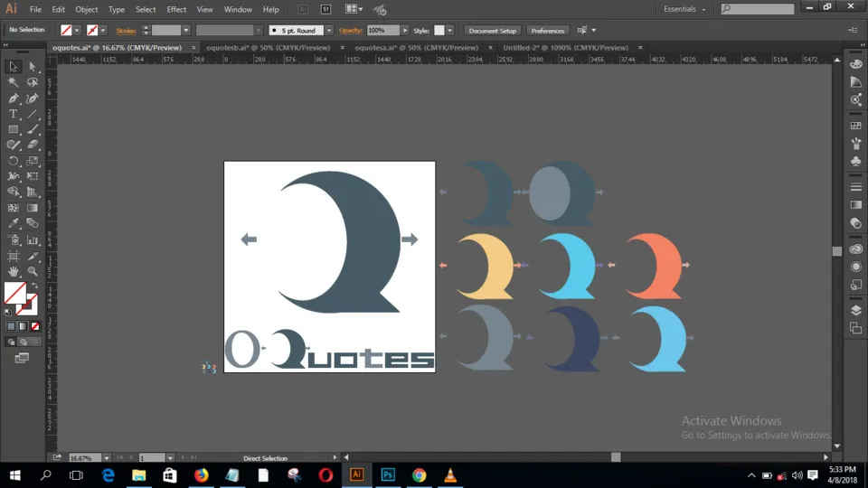Viewport: 868px width, 488px height.
Task: Click the Preferences button
Action: pos(548,31)
